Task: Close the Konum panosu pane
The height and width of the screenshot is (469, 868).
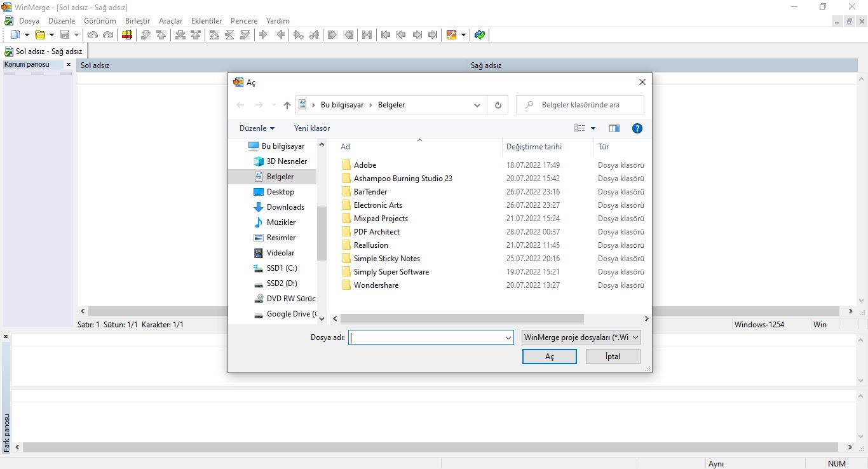Action: click(69, 65)
